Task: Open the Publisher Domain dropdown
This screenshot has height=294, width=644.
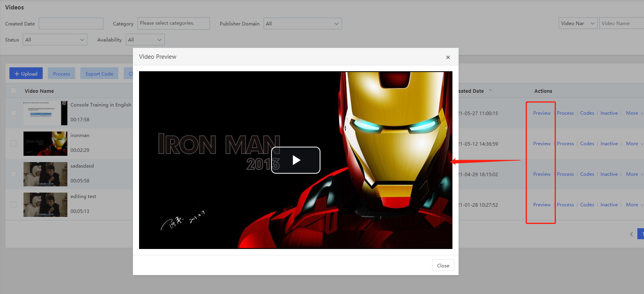Action: pyautogui.click(x=302, y=23)
